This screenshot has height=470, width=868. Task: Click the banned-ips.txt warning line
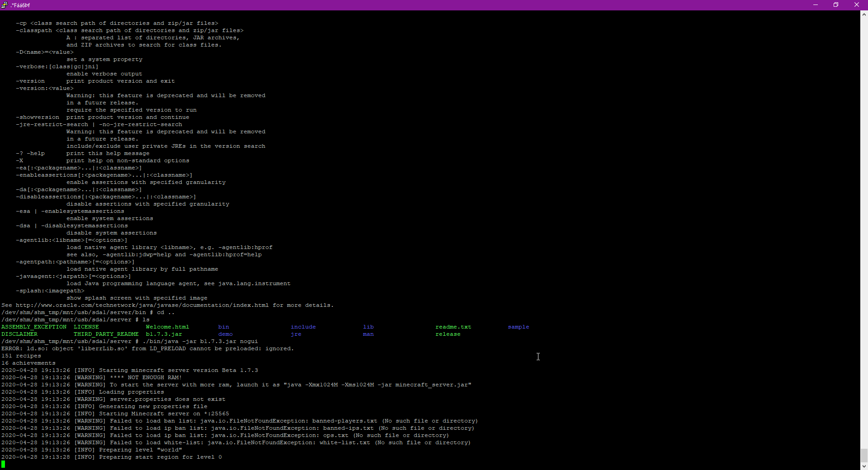[238, 428]
